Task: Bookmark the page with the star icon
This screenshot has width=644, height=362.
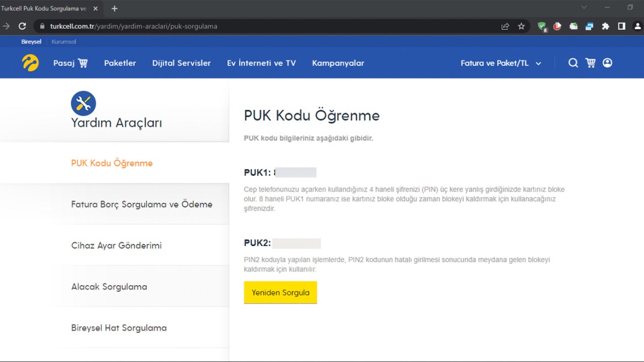Action: point(521,25)
